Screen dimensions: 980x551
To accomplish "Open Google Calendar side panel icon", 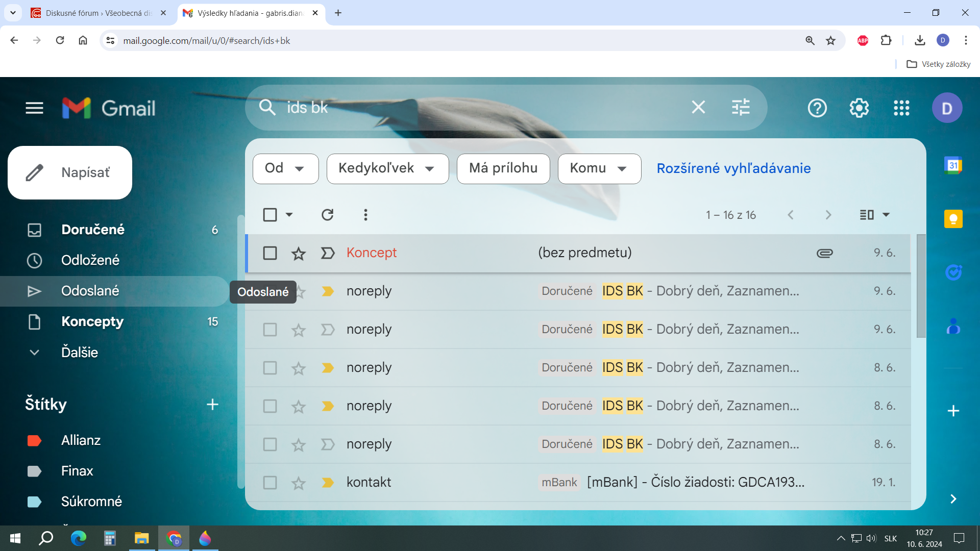I will point(953,165).
